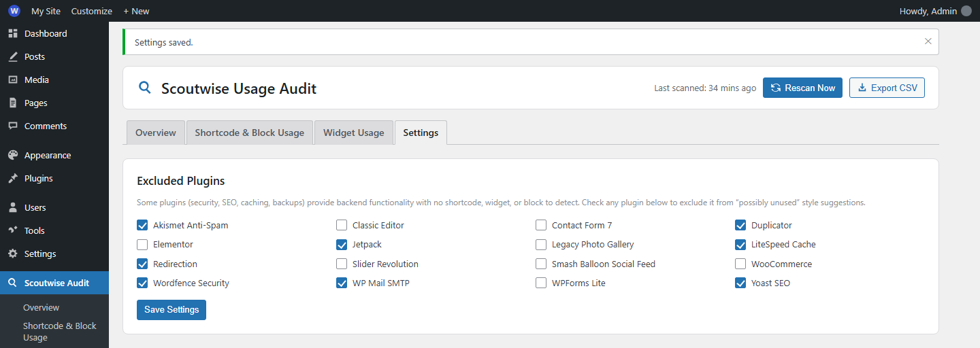The height and width of the screenshot is (348, 980).
Task: Click the Settings gear icon in sidebar
Action: [13, 254]
